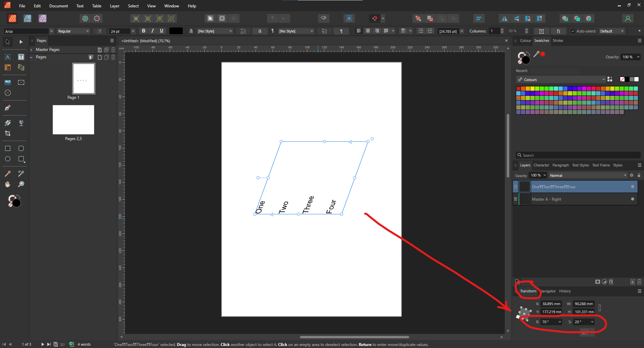Viewport: 644px width, 348px height.
Task: Select the Page 1 thumbnail
Action: point(84,79)
